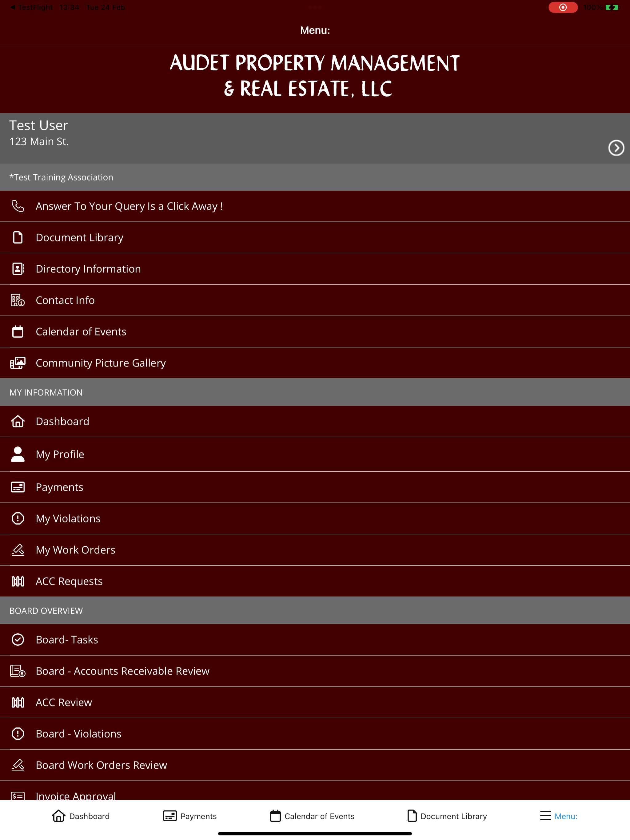Tap the home indicator bar at the bottom
Image resolution: width=630 pixels, height=840 pixels.
[315, 834]
